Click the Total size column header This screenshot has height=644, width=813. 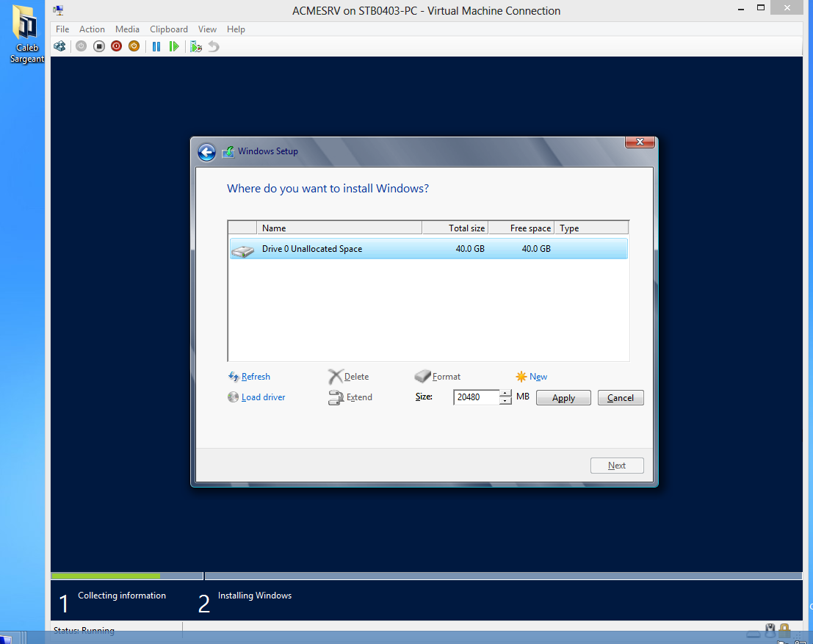455,228
